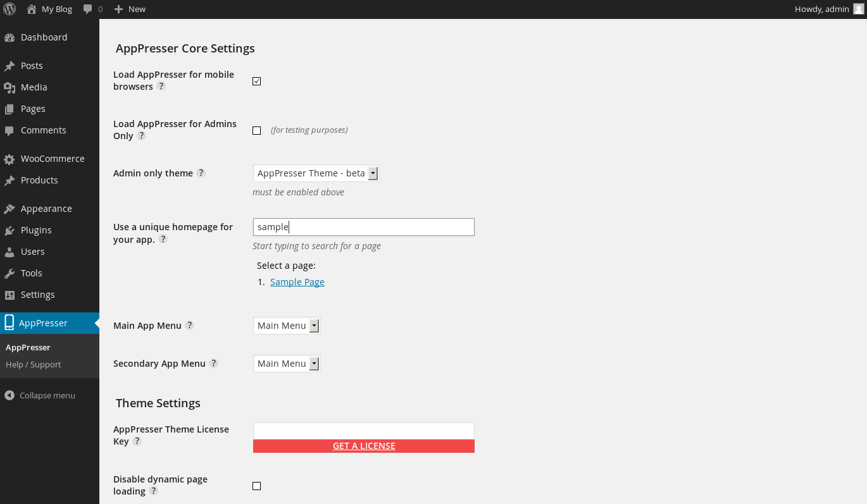The width and height of the screenshot is (867, 504).
Task: Open the Products menu item label
Action: point(39,180)
